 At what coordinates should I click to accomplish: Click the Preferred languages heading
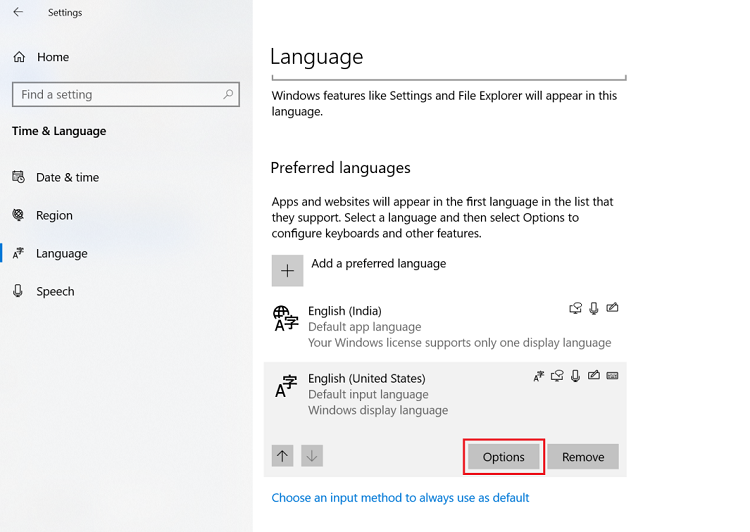tap(341, 168)
